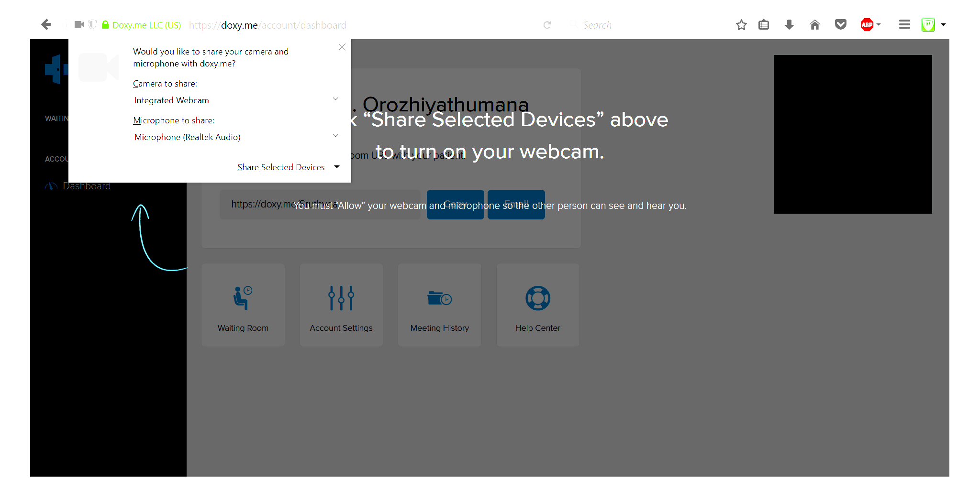This screenshot has width=980, height=490.
Task: Go to the browser home page icon
Action: coord(814,25)
